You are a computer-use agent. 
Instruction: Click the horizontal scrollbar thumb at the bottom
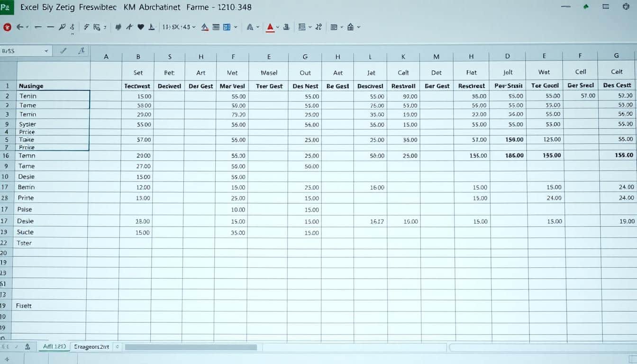(x=191, y=347)
